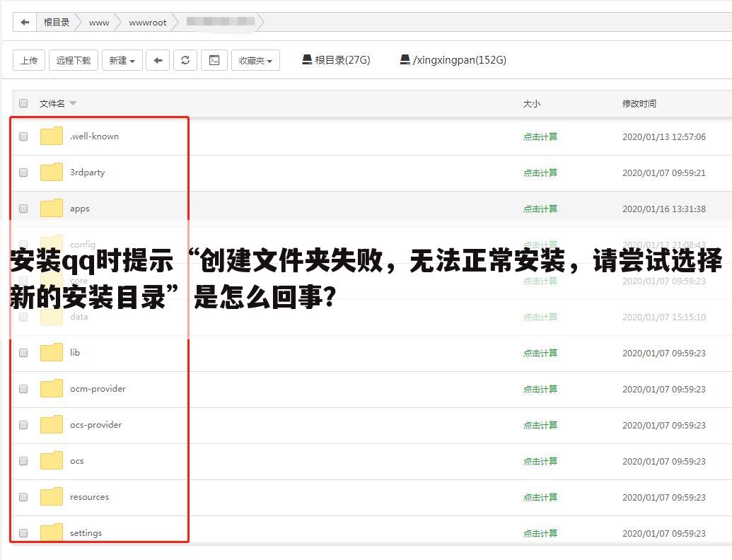Go to 根目录 in the breadcrumb
Screen dimensions: 732x560
(56, 23)
